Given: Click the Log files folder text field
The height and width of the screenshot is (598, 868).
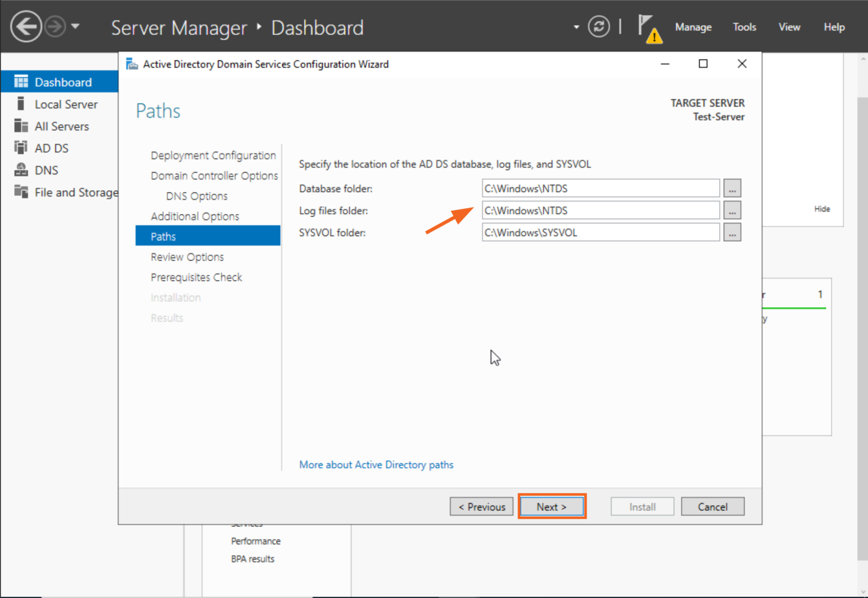Looking at the screenshot, I should click(x=600, y=210).
